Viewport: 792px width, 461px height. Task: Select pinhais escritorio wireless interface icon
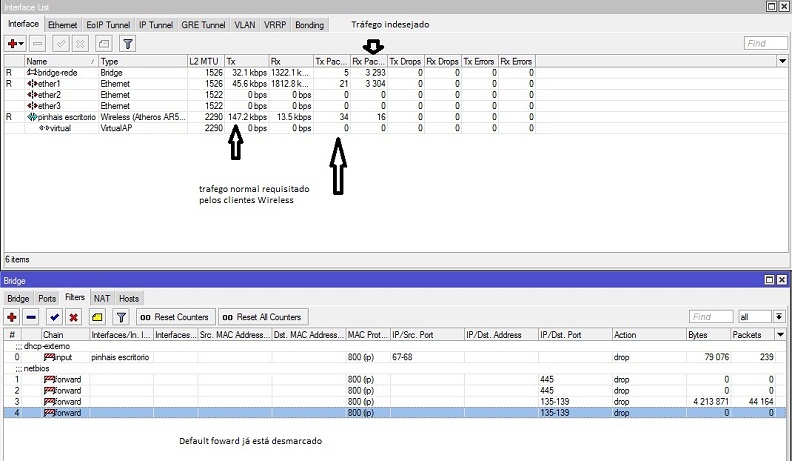(32, 117)
